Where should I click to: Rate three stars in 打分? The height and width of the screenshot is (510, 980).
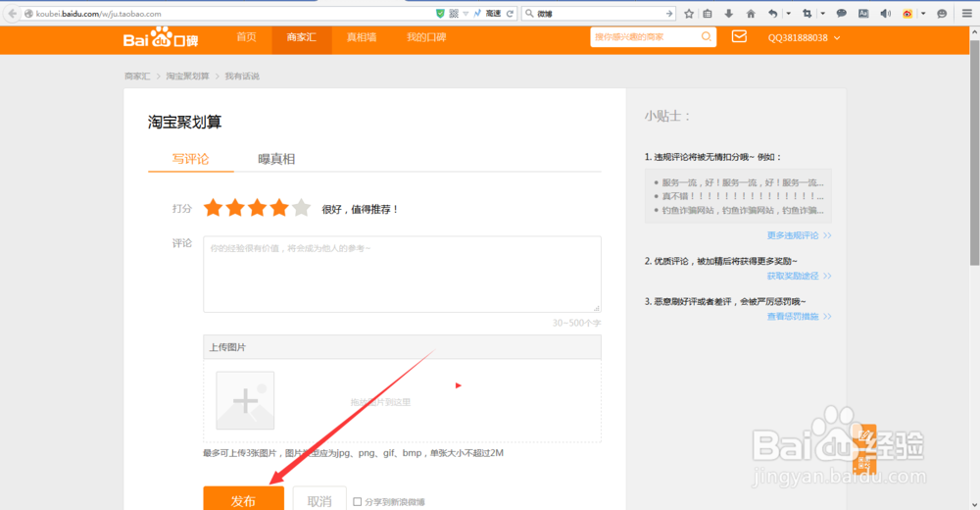click(258, 208)
